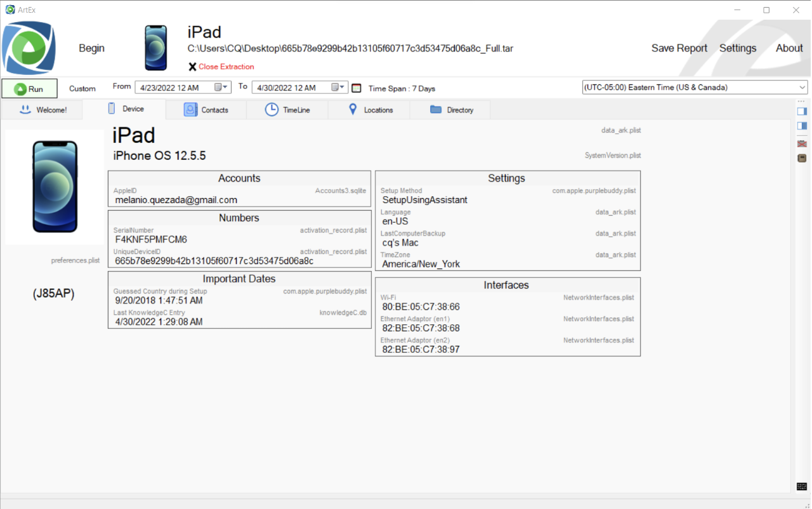Screen dimensions: 812x509
Task: Click the iPhone OS 12.5.5 version text
Action: coord(159,155)
